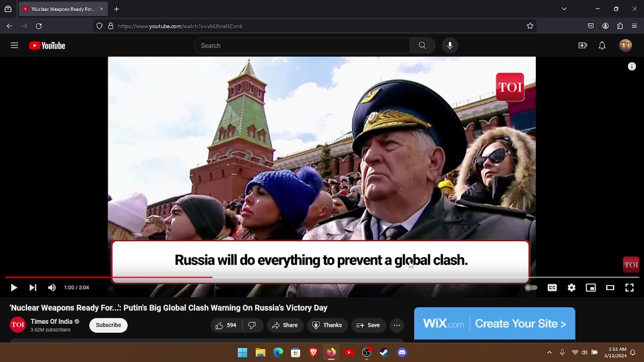Start voice search with microphone

[x=450, y=46]
